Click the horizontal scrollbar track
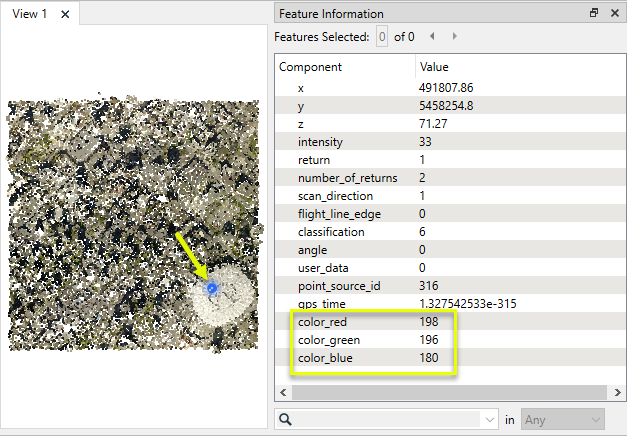The height and width of the screenshot is (436, 627). [450, 392]
